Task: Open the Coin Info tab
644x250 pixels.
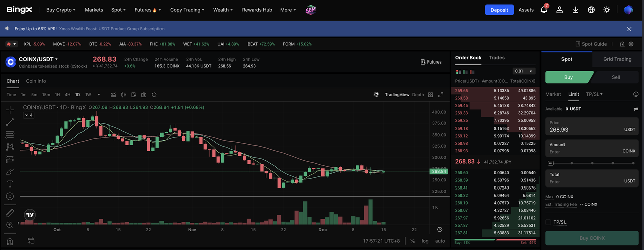Action: tap(36, 81)
